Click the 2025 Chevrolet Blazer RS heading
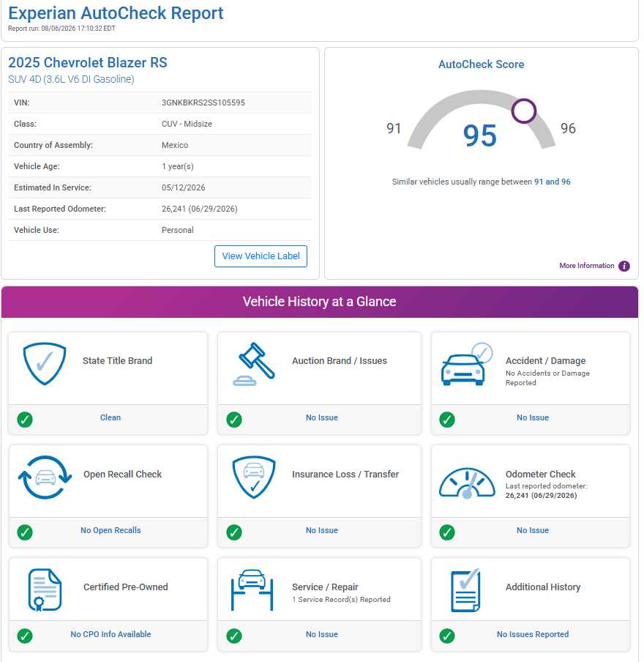Image resolution: width=644 pixels, height=662 pixels. point(88,63)
